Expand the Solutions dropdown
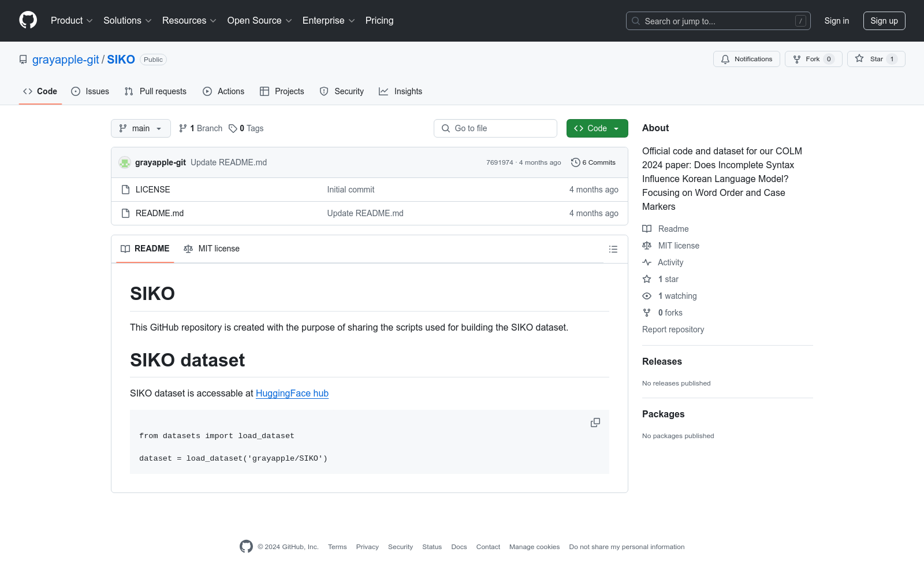 (x=128, y=21)
